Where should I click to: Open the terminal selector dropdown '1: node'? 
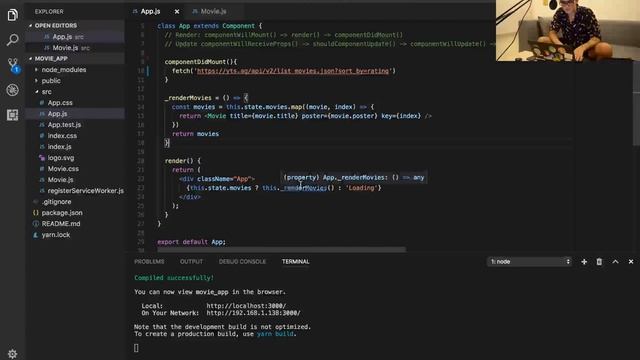tap(529, 262)
